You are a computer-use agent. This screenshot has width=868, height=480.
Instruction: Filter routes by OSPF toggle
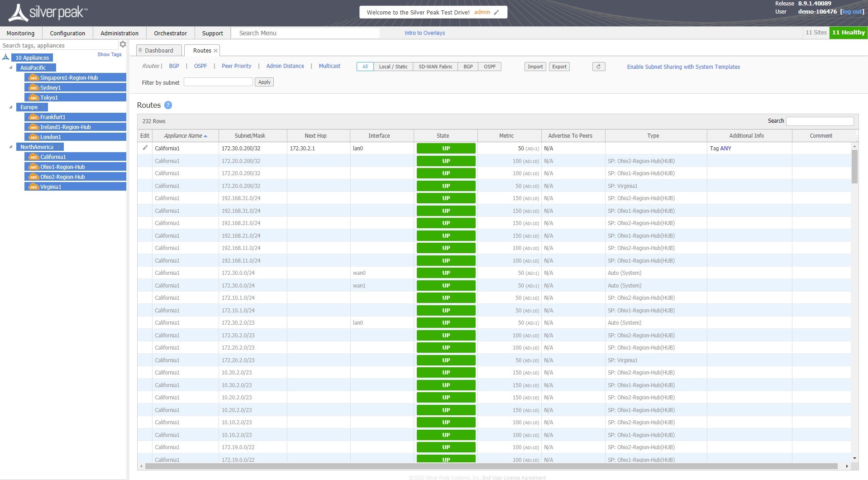[490, 67]
